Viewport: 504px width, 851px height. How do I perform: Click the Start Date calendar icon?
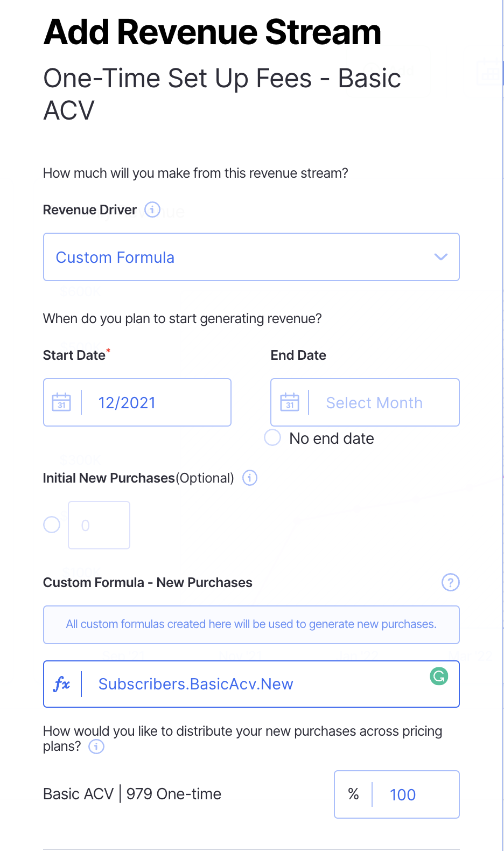point(61,402)
